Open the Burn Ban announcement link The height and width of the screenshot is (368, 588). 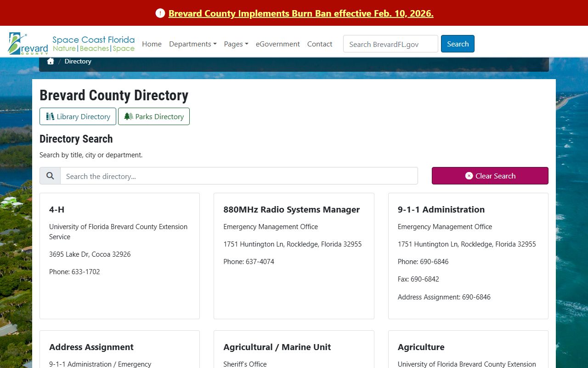pyautogui.click(x=301, y=13)
